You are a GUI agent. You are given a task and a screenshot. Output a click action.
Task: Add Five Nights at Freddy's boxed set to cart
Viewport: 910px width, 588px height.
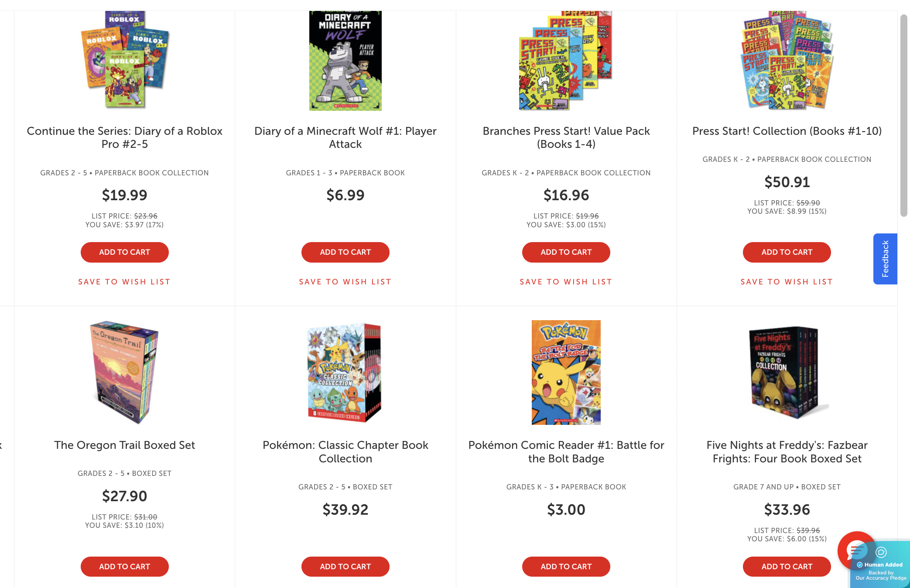[x=787, y=566]
